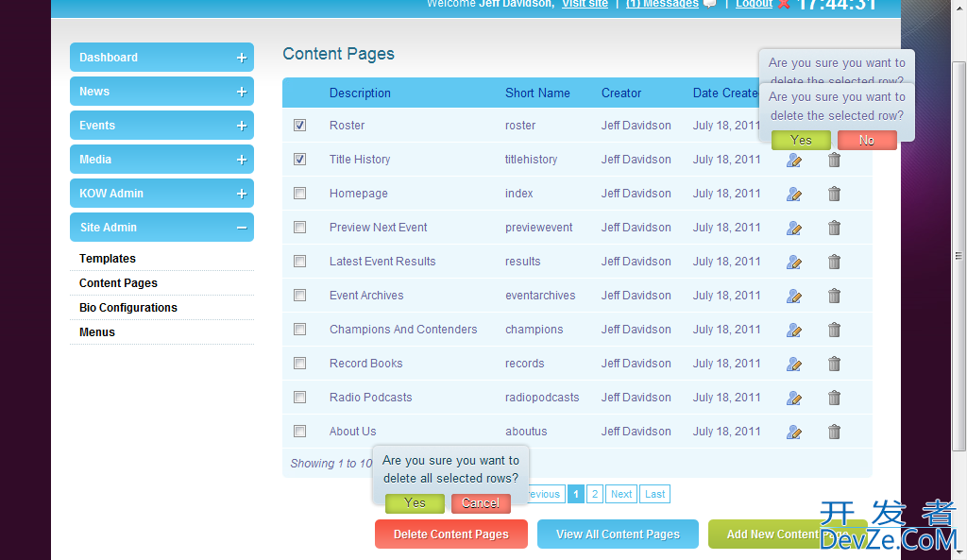
Task: Expand the News menu section
Action: point(161,92)
